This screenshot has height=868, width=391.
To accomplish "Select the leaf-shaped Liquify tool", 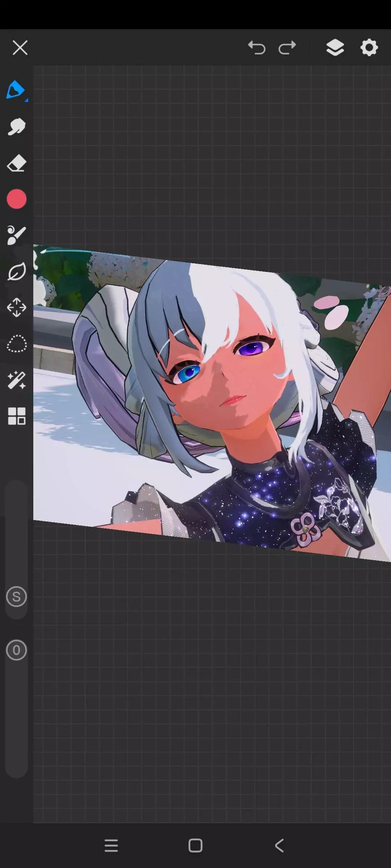I will tap(17, 272).
